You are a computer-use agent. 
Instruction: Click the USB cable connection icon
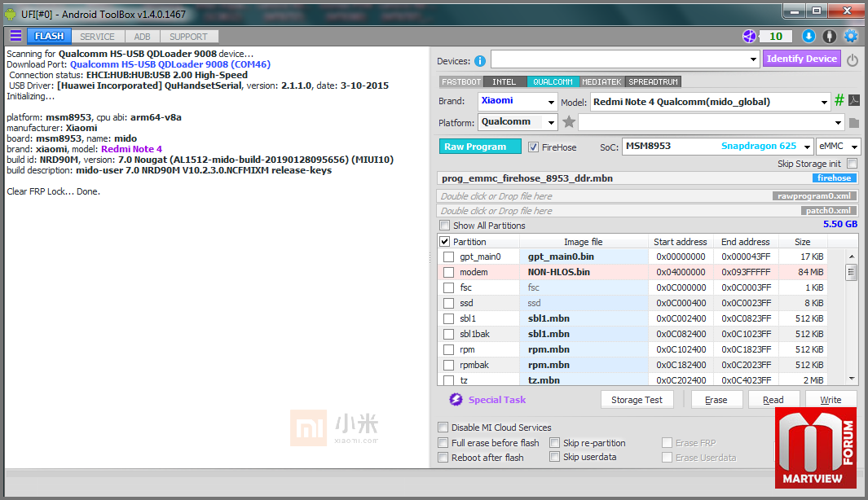[x=829, y=37]
